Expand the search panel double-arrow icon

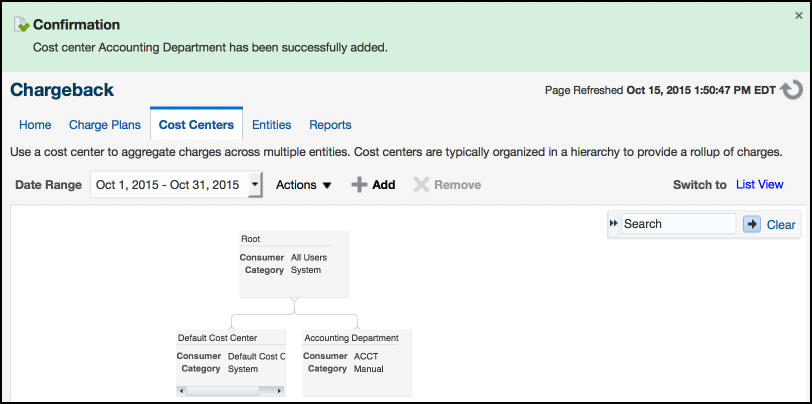(x=613, y=224)
